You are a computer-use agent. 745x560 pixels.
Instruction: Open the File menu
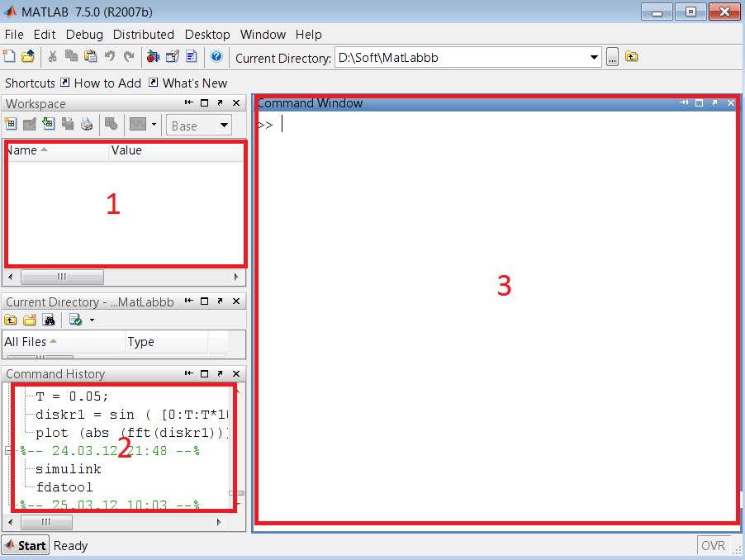pyautogui.click(x=14, y=35)
